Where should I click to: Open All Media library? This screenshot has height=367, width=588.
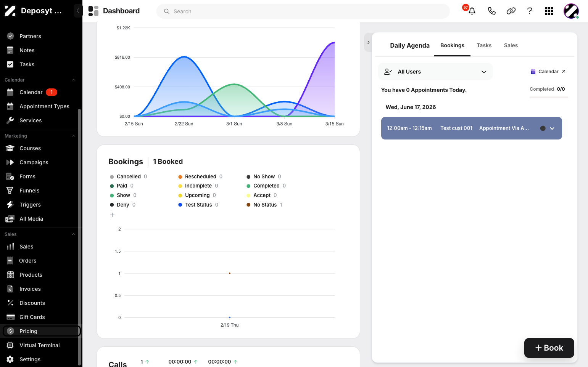31,219
